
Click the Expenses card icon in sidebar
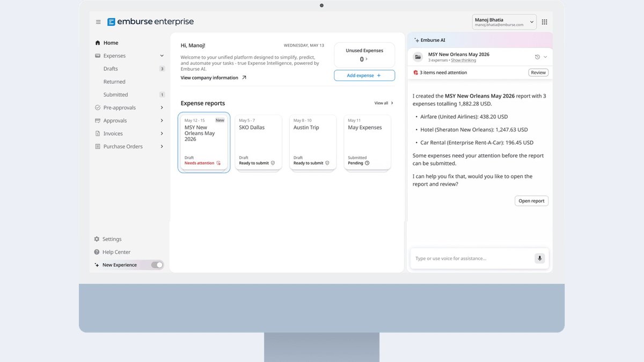pyautogui.click(x=98, y=56)
